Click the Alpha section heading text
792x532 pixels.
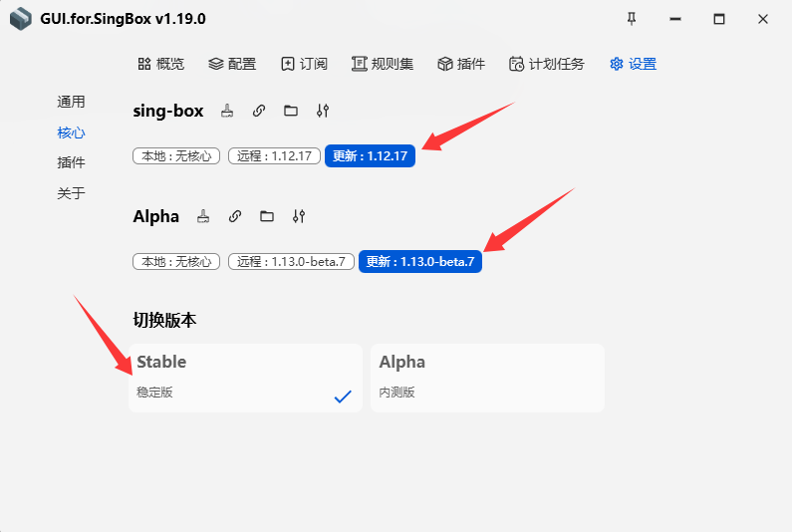[156, 216]
